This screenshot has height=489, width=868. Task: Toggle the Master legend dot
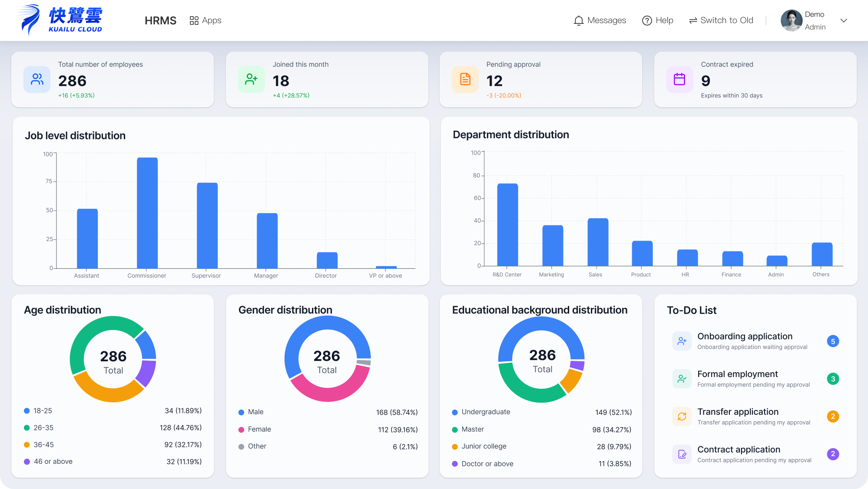pyautogui.click(x=455, y=430)
